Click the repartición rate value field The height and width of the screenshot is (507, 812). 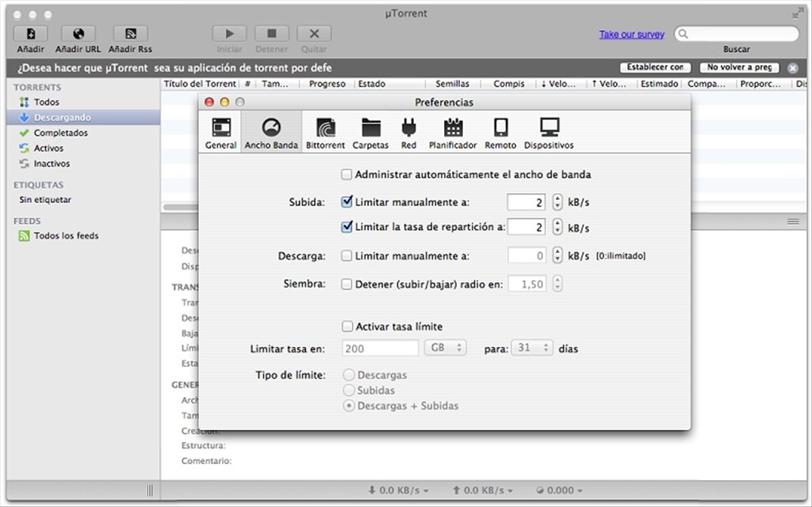(527, 227)
